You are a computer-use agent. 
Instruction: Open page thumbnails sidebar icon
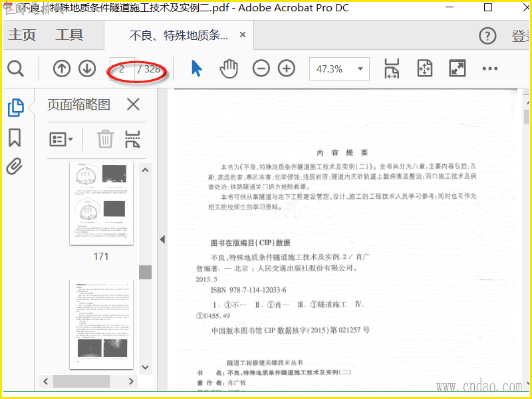(x=15, y=108)
